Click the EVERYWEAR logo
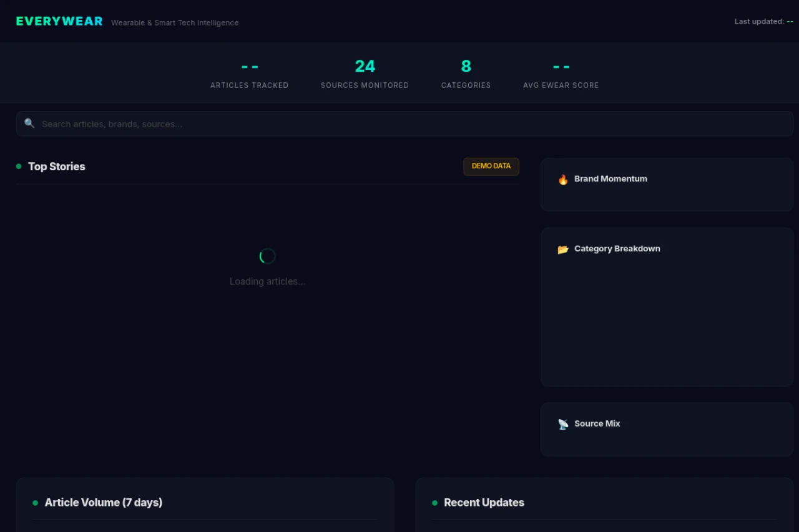 [x=59, y=21]
